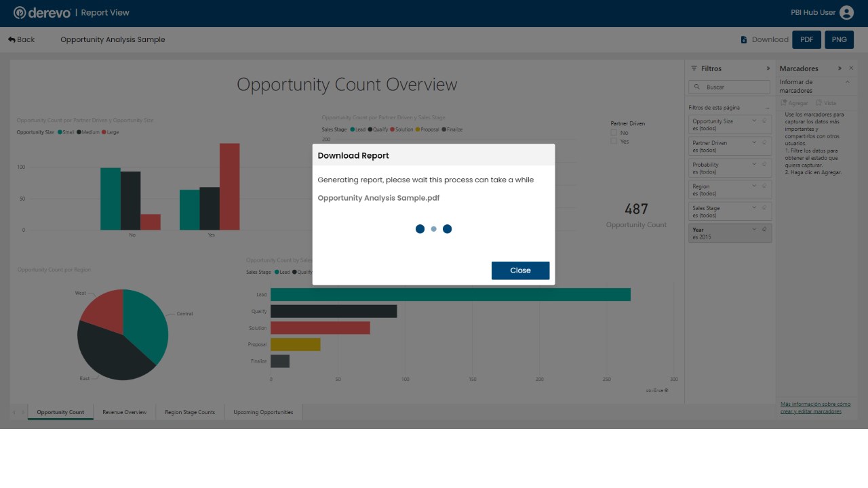Collapse the Filtros pane with its chevron
This screenshot has height=488, width=868.
pos(768,68)
